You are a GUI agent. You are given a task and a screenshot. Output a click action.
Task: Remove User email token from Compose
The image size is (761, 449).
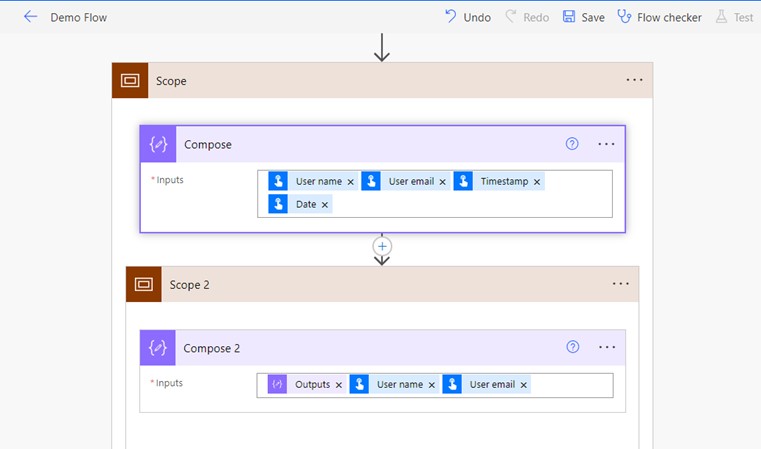(443, 182)
